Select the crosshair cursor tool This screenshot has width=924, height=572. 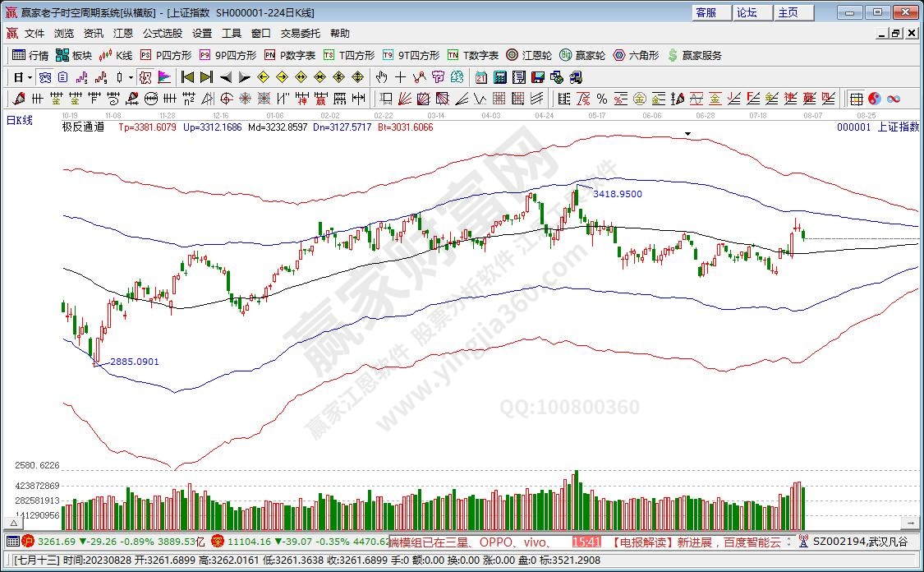point(400,77)
